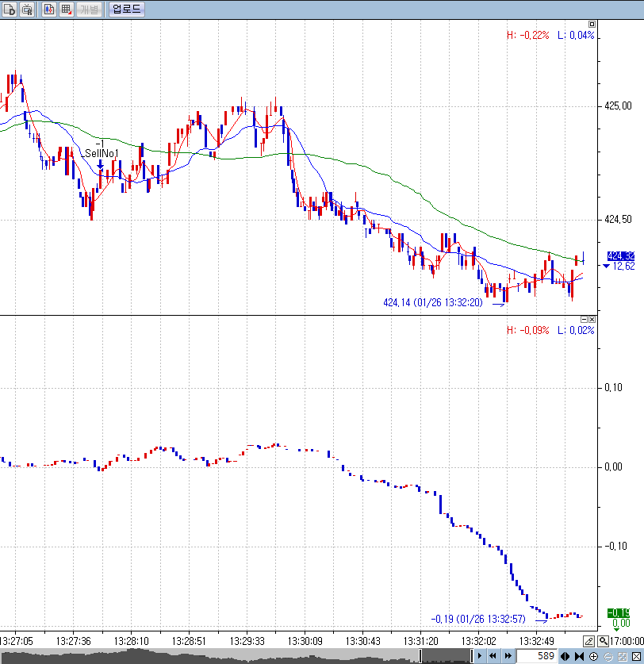Click the bar count field showing 589

(539, 656)
